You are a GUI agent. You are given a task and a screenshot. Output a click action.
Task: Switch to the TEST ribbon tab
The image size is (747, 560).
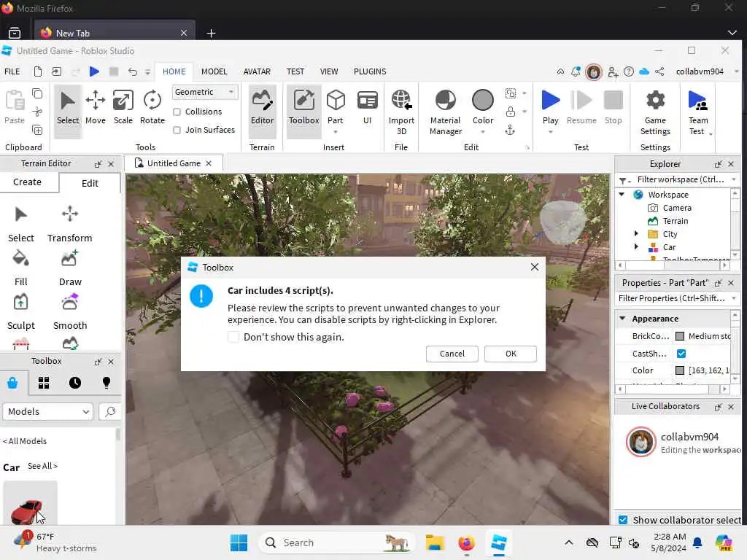[x=295, y=71]
